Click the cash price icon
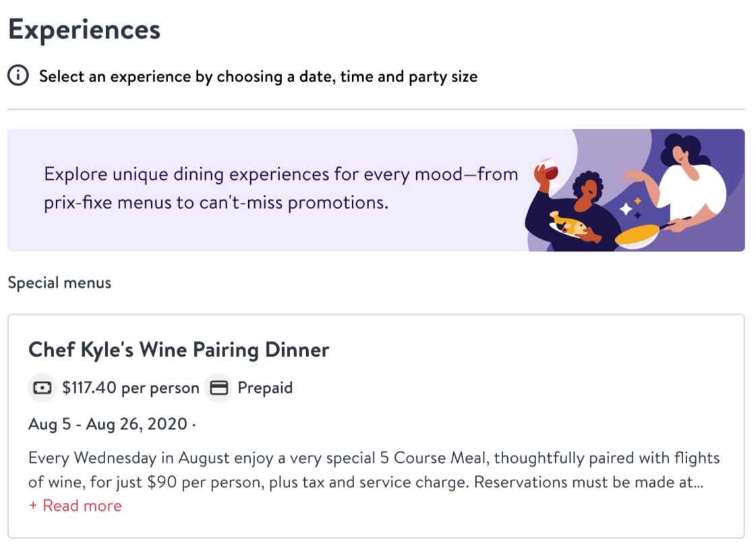The width and height of the screenshot is (756, 558). click(x=42, y=387)
